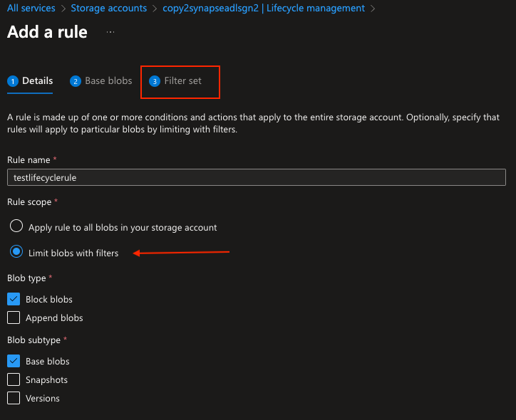Select Limit blobs with filters radio
The image size is (516, 420).
click(x=16, y=252)
